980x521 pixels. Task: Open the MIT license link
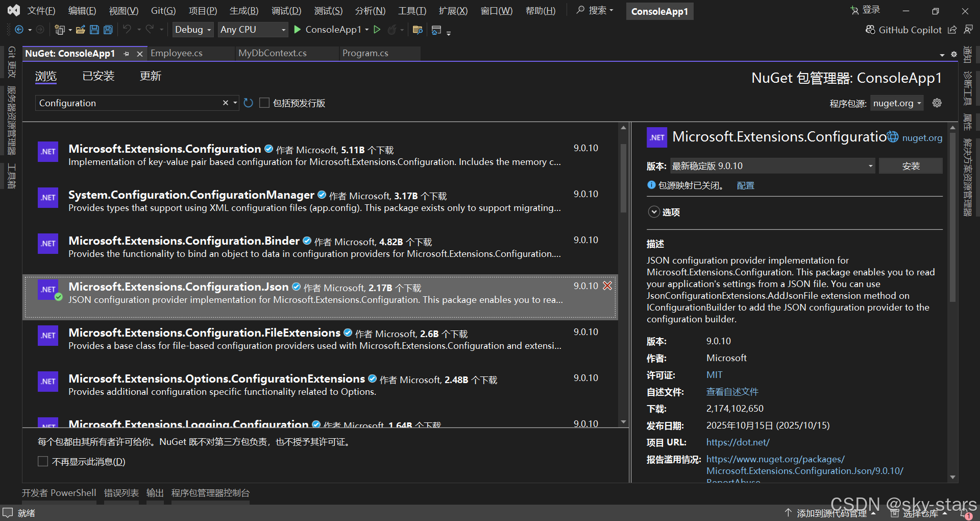(x=714, y=375)
